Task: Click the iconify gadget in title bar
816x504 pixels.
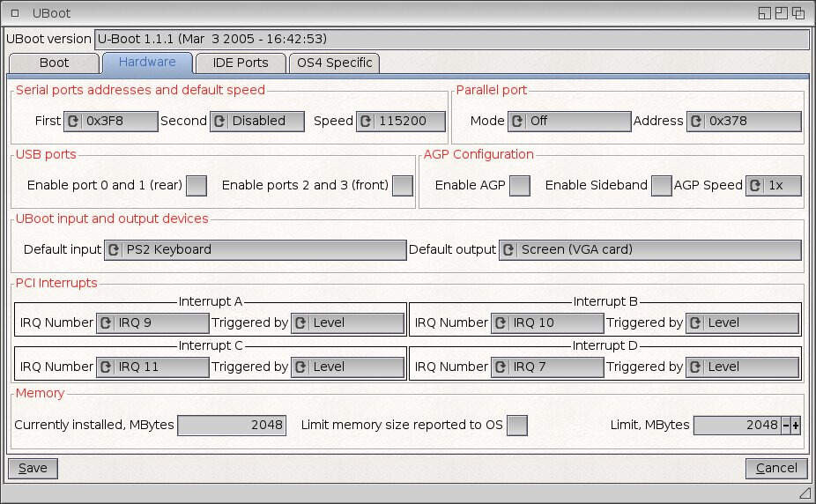Action: (x=764, y=13)
